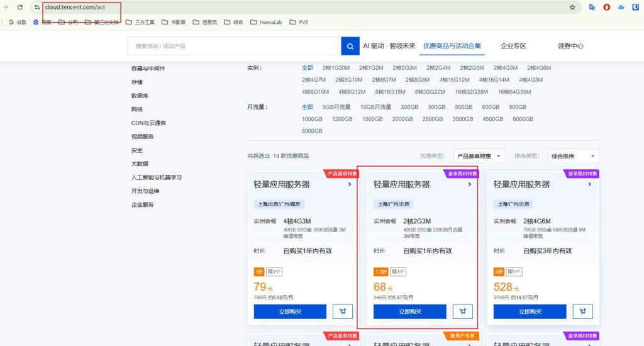644x346 pixels.
Task: Select 开发与运维 in the sidebar
Action: tap(145, 191)
